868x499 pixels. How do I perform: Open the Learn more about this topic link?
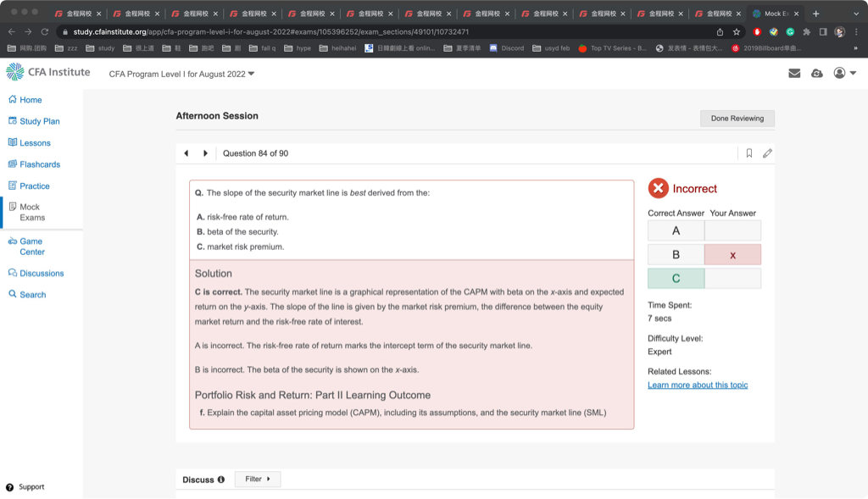pos(698,385)
